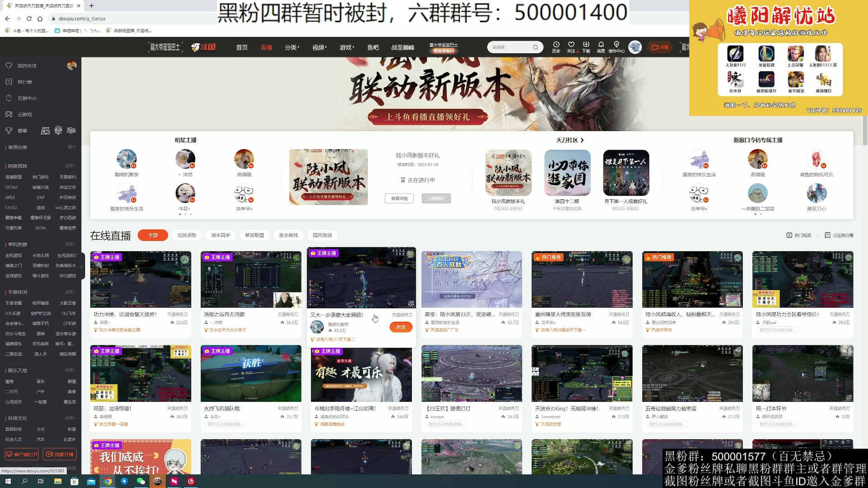Open the 页游中心 web game center icon
This screenshot has height=488, width=868.
coord(9,98)
